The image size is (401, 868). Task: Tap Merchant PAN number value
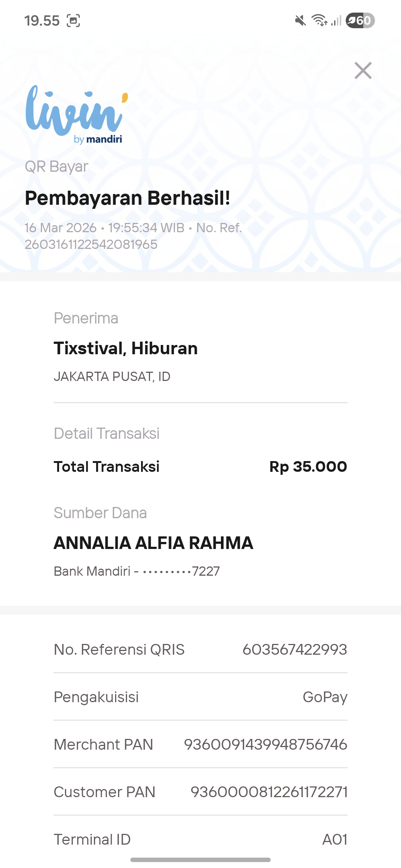coord(265,744)
